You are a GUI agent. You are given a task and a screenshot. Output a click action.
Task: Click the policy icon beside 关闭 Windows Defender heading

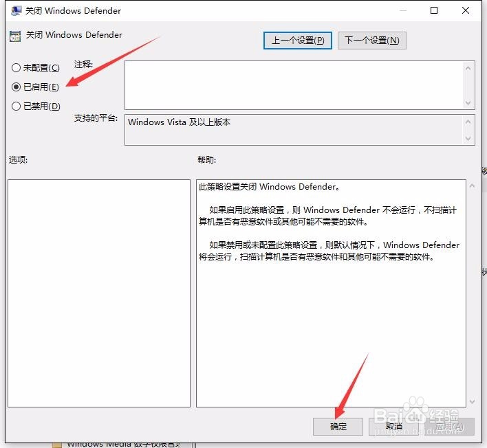(x=15, y=36)
